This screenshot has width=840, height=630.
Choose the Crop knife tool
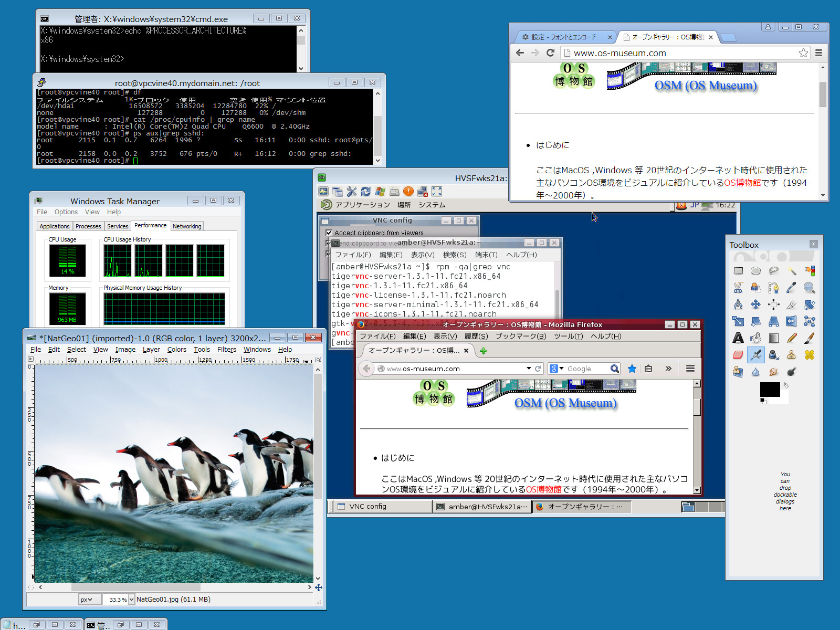click(792, 304)
